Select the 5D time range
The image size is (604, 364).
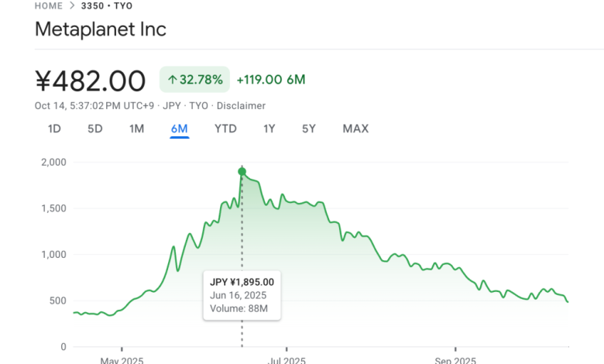click(x=94, y=129)
